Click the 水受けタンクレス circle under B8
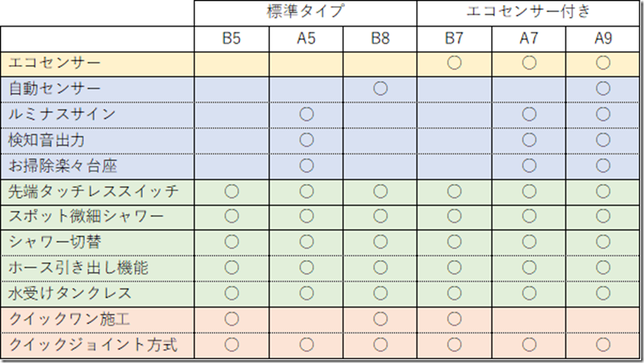Viewport: 644px width, 363px height. point(380,293)
